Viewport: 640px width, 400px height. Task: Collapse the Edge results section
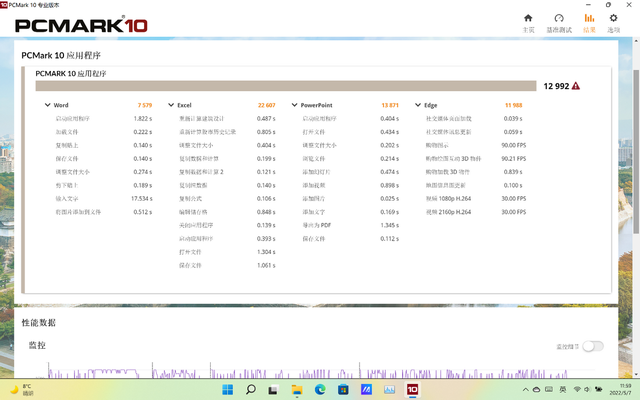[x=418, y=105]
